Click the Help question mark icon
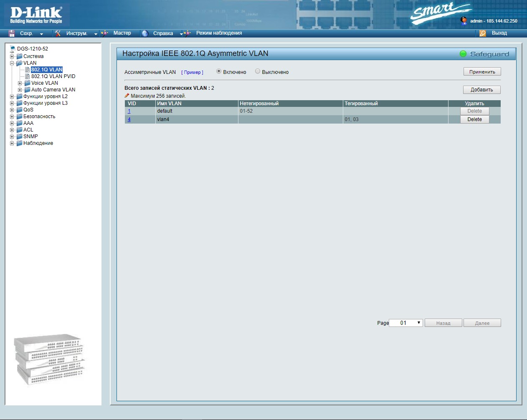The height and width of the screenshot is (420, 527). pyautogui.click(x=145, y=33)
